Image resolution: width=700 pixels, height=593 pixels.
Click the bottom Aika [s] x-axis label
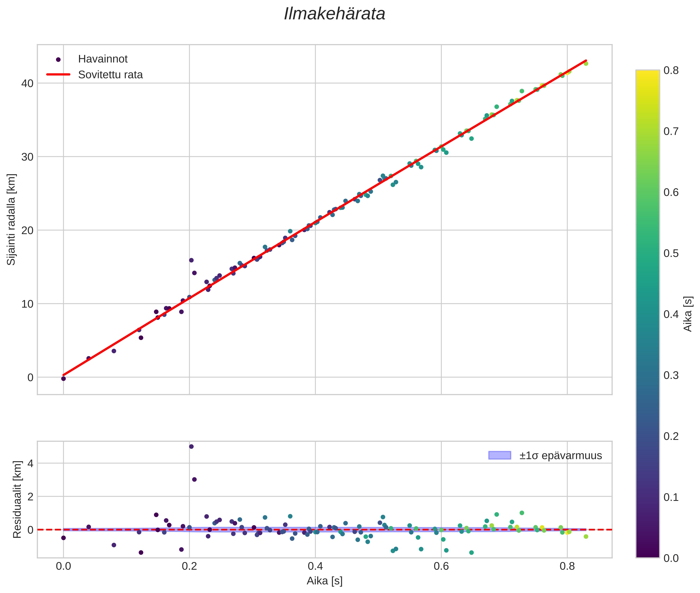(x=324, y=581)
